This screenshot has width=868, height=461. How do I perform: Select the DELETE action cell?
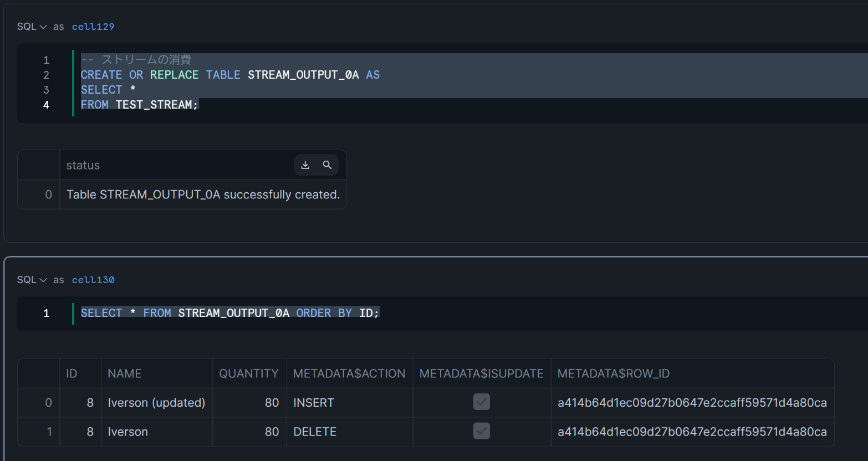click(x=350, y=432)
